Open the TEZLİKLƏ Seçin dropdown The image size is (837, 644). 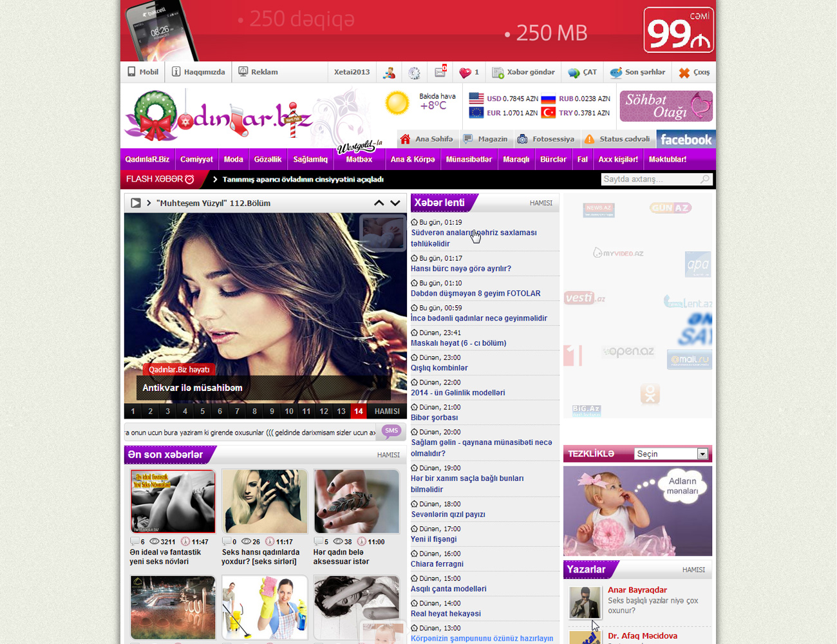click(671, 454)
